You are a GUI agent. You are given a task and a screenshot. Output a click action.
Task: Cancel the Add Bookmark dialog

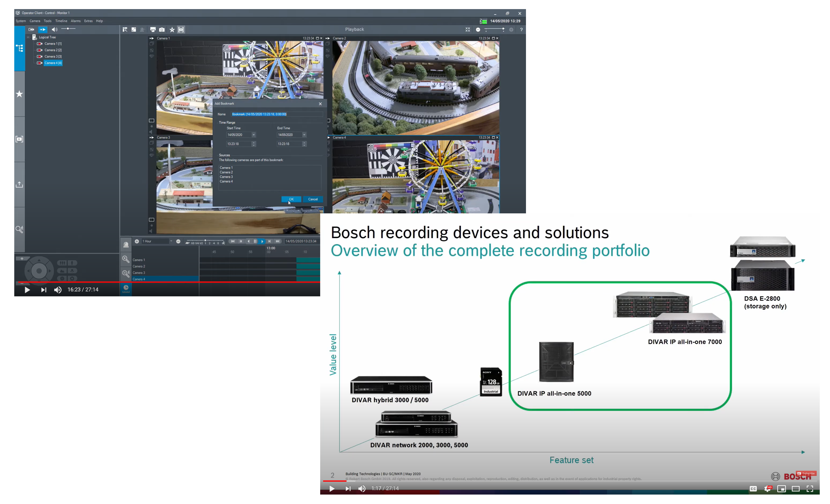[x=313, y=199]
